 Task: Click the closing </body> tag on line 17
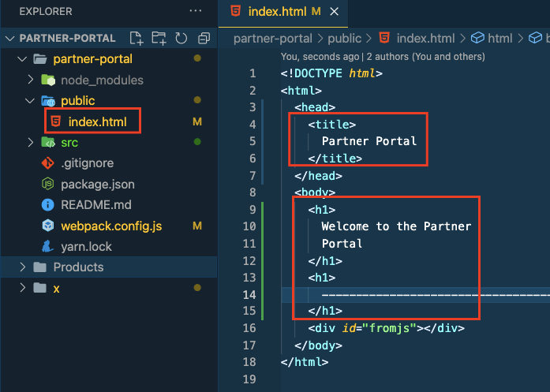pos(319,345)
